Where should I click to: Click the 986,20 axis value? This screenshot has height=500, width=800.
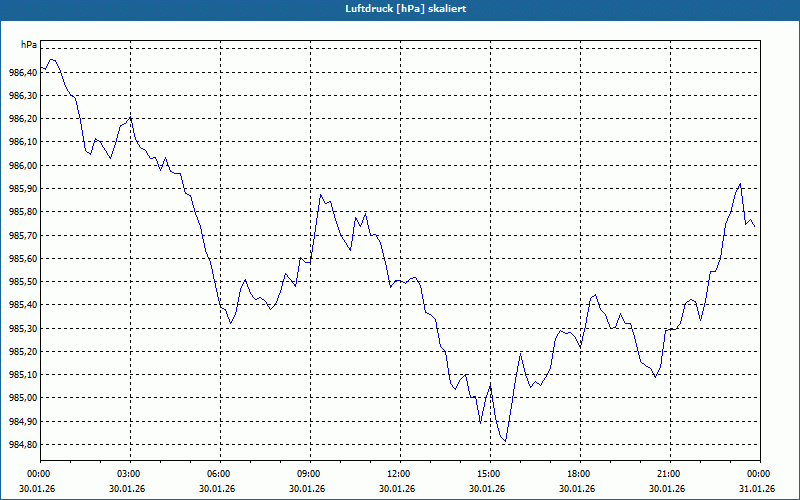click(23, 119)
